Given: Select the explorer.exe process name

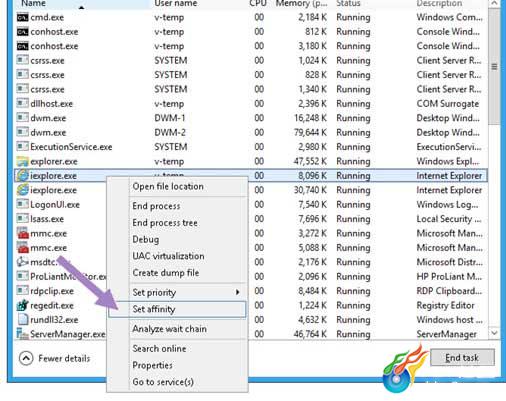Looking at the screenshot, I should (54, 161).
